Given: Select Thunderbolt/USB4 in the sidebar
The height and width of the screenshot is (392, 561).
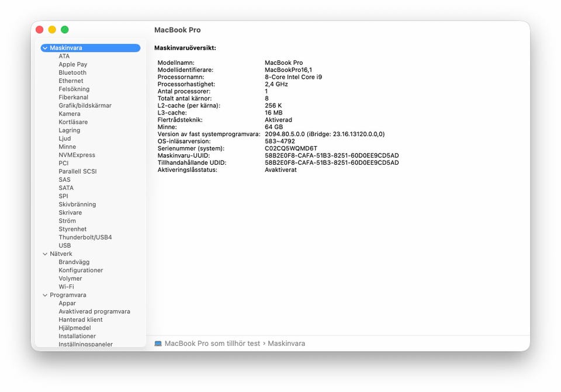Looking at the screenshot, I should tap(85, 238).
